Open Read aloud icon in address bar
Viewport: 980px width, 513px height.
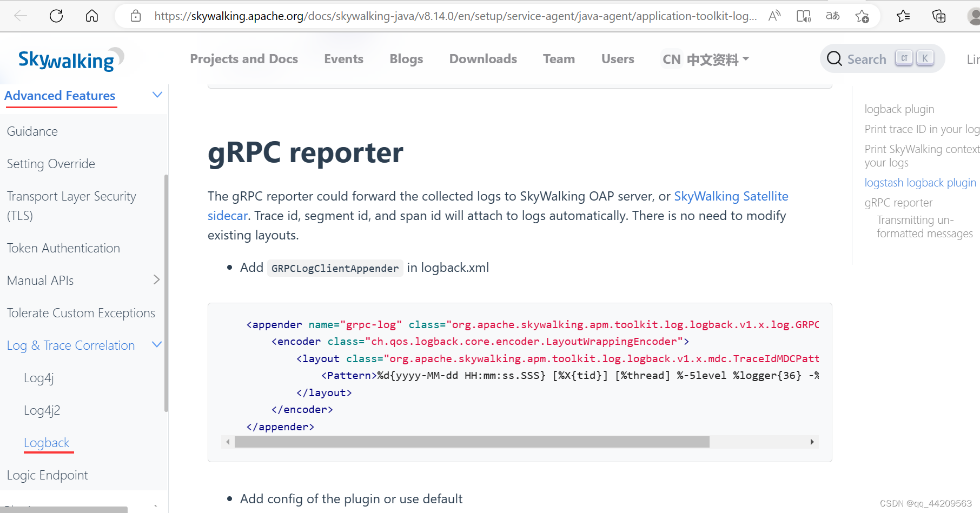(x=774, y=16)
